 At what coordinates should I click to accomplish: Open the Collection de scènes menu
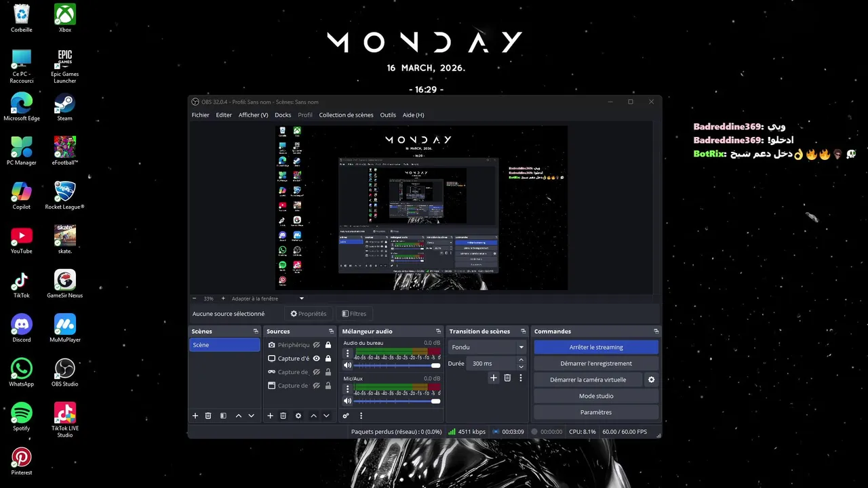click(x=346, y=115)
